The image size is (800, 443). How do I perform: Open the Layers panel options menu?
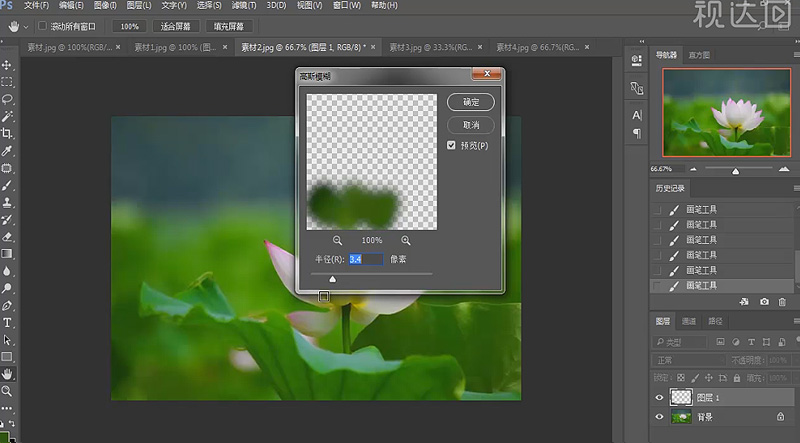(x=796, y=321)
